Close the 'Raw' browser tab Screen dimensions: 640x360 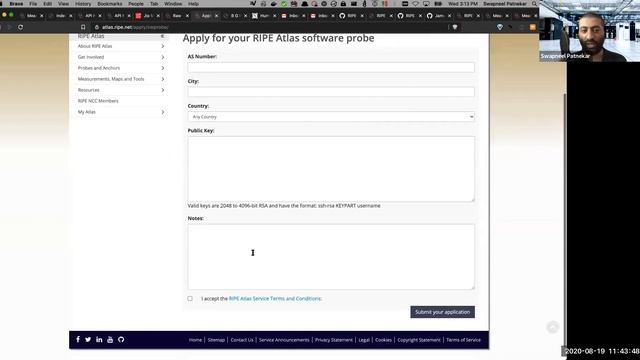187,16
